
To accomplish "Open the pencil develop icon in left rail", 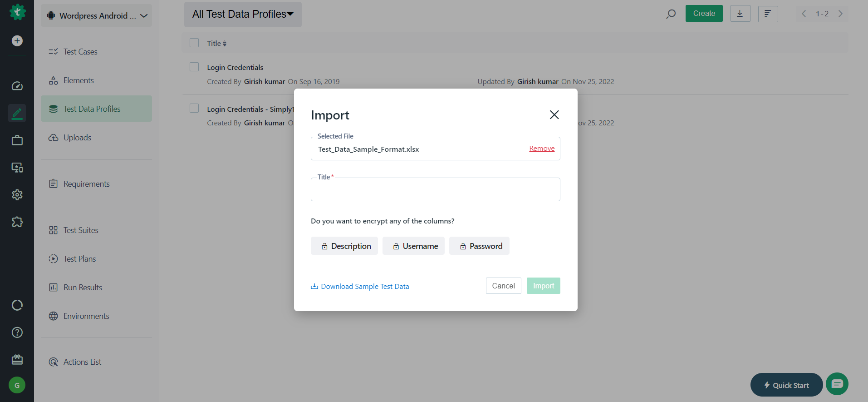I will click(17, 113).
